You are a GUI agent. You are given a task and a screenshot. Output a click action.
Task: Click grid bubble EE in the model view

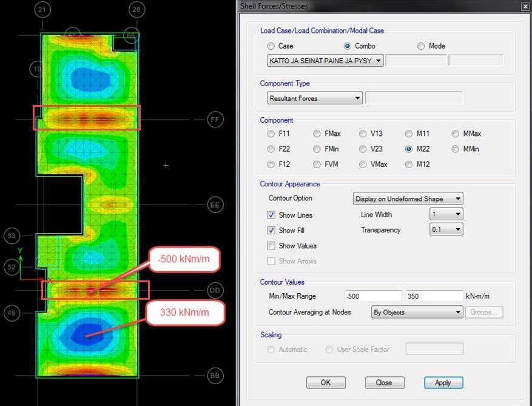pyautogui.click(x=215, y=205)
